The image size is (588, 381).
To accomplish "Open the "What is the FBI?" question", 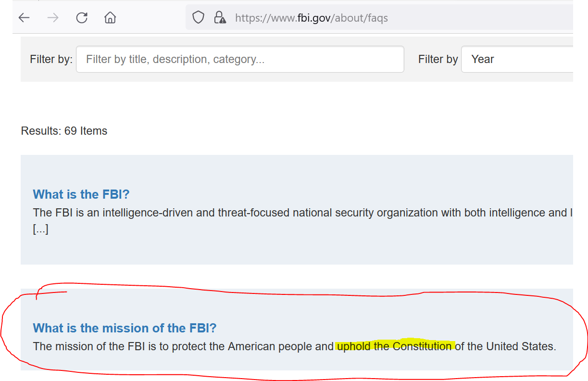I will (x=81, y=194).
